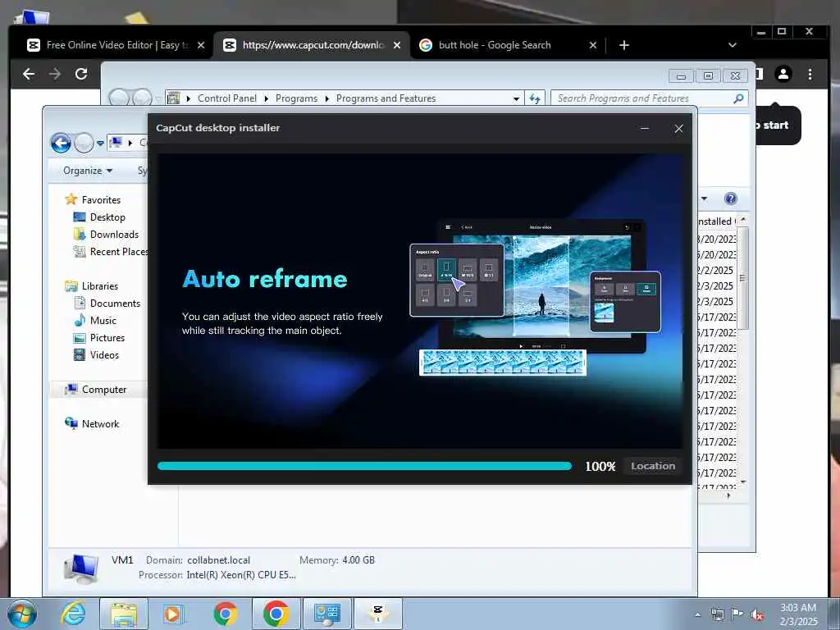Open the view options dropdown beside help icon
840x630 pixels.
pos(705,199)
